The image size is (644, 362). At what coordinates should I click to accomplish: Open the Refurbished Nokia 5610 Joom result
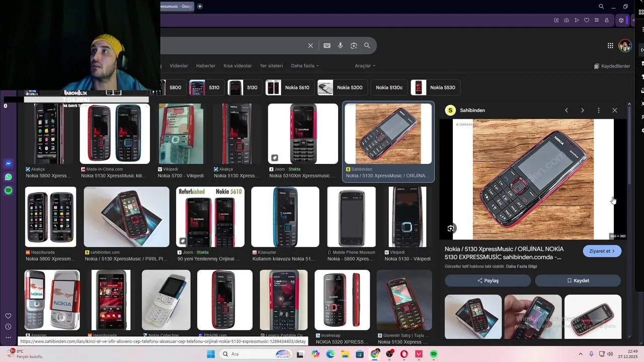tap(210, 224)
